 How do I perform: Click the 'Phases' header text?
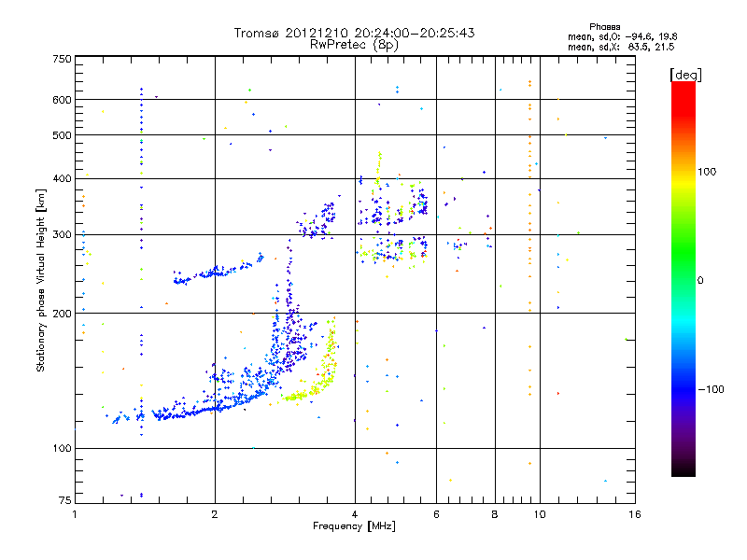604,27
